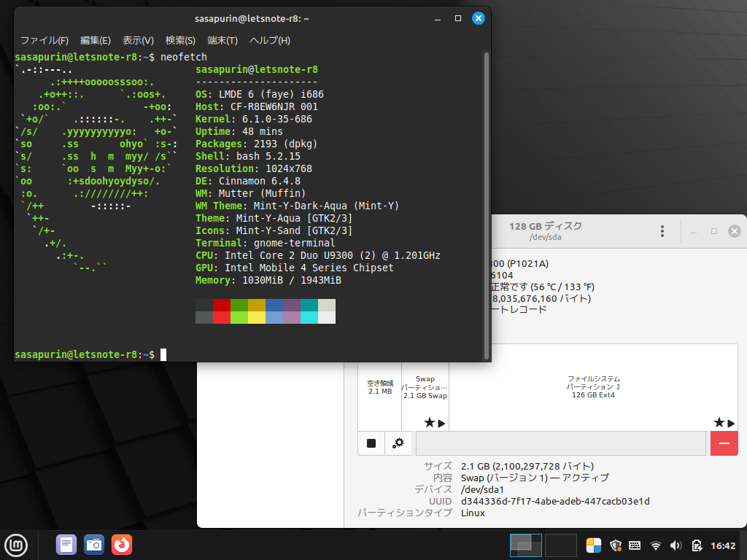Click the star icon on Ext4 partition
Viewport: 747px width, 560px height.
(x=719, y=422)
